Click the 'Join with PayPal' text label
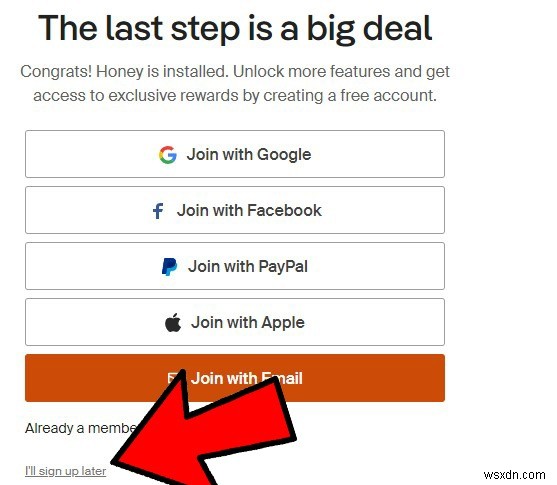557x485 pixels. click(248, 267)
